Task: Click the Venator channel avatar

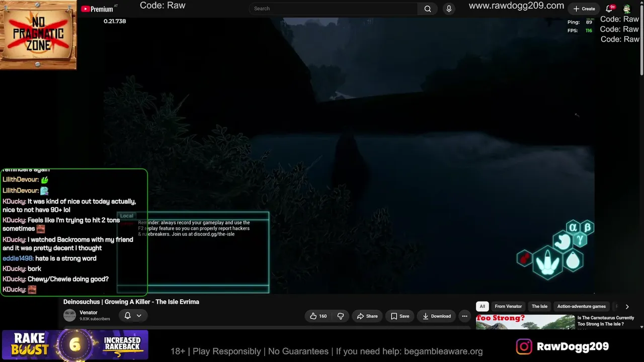Action: [x=69, y=315]
